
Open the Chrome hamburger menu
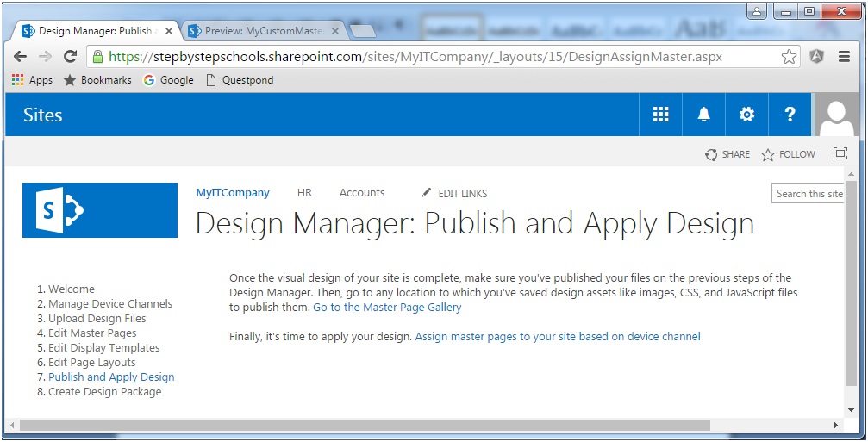tap(844, 56)
